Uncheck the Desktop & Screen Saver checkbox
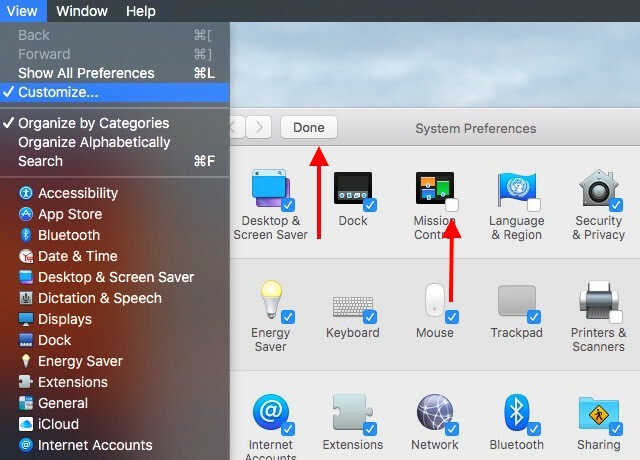This screenshot has width=640, height=460. coord(288,205)
